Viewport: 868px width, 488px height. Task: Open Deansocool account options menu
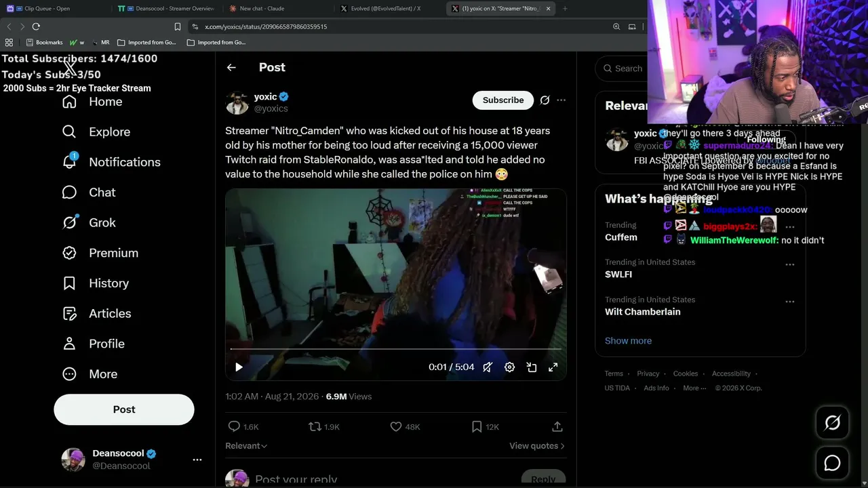click(197, 460)
